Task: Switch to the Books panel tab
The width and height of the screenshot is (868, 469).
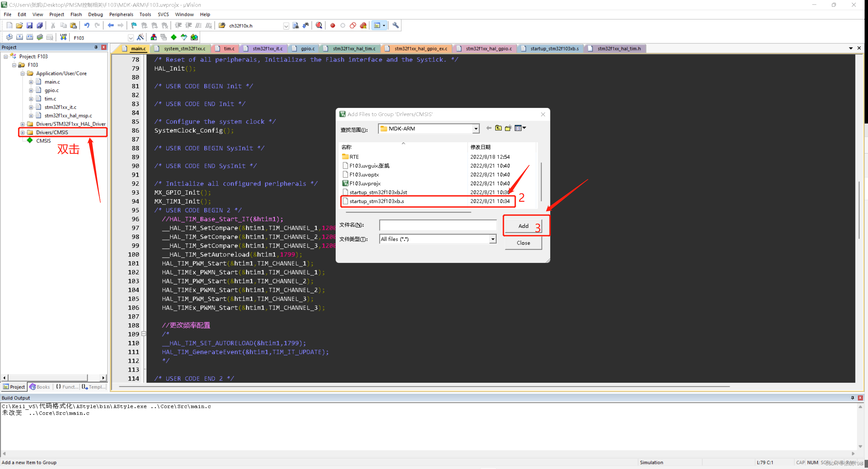Action: [40, 387]
